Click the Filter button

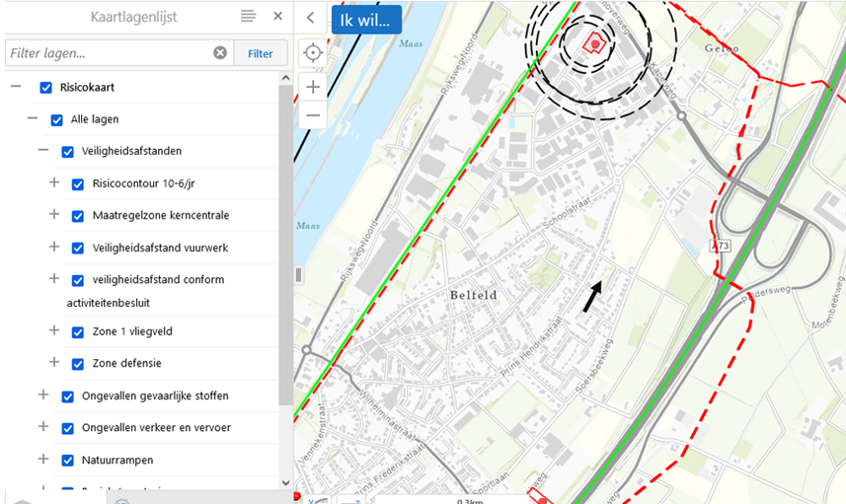click(x=261, y=53)
